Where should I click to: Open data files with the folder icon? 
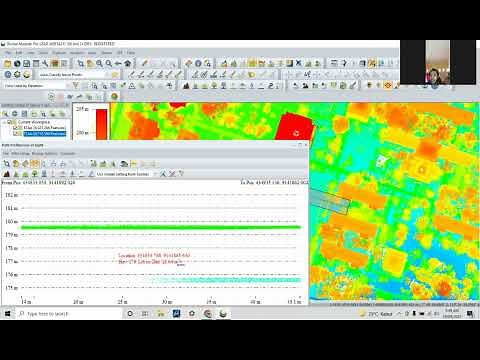coord(7,63)
